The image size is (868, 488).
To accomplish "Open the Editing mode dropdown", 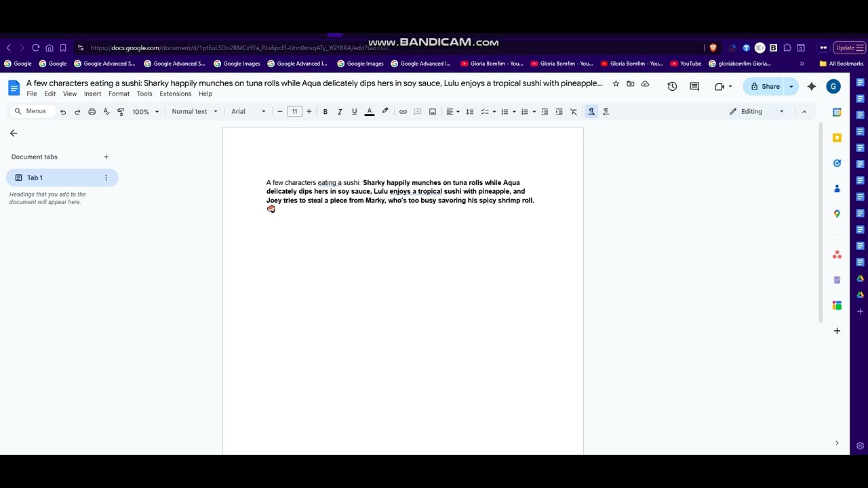I will (x=757, y=112).
